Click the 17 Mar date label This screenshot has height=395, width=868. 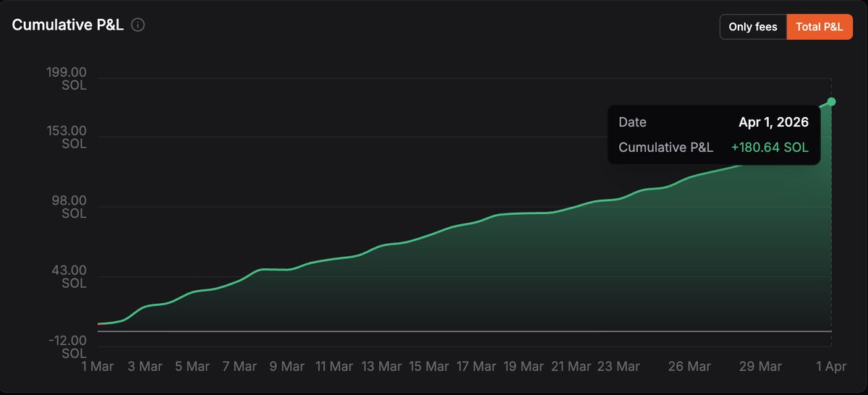point(476,367)
